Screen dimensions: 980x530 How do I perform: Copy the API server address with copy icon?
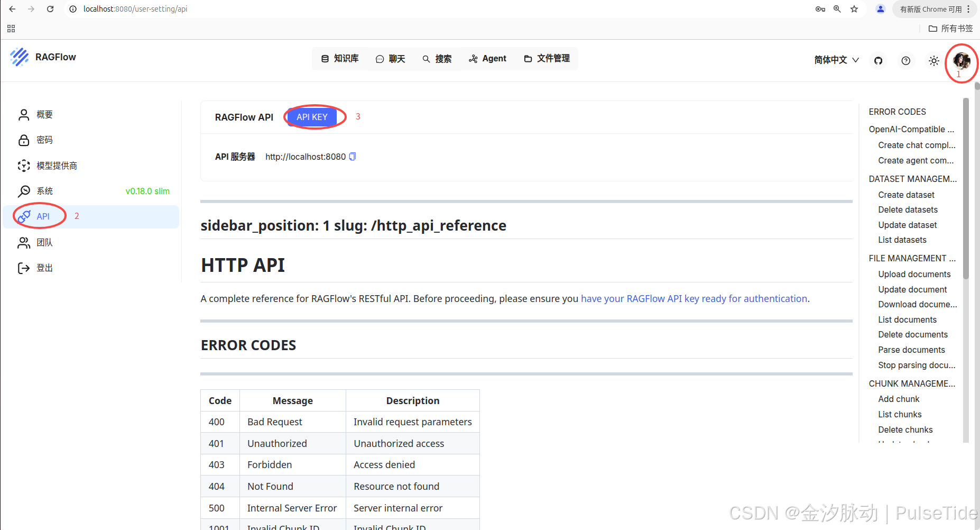pyautogui.click(x=352, y=157)
